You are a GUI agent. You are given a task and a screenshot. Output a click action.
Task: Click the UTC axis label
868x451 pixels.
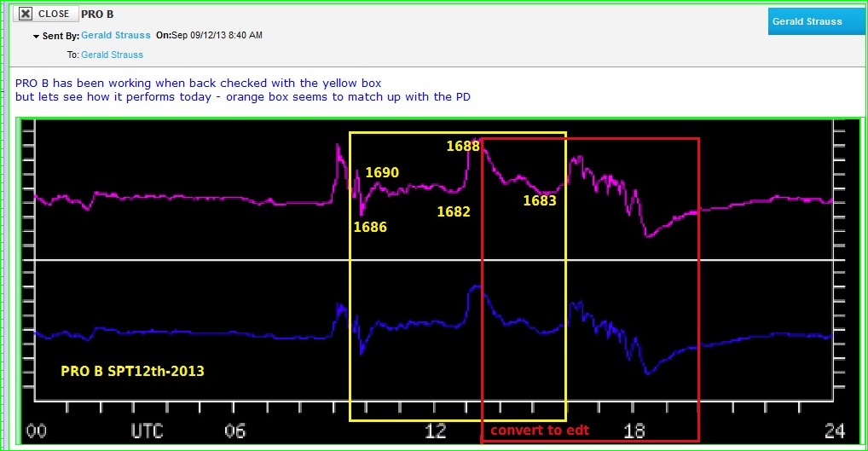pos(147,431)
